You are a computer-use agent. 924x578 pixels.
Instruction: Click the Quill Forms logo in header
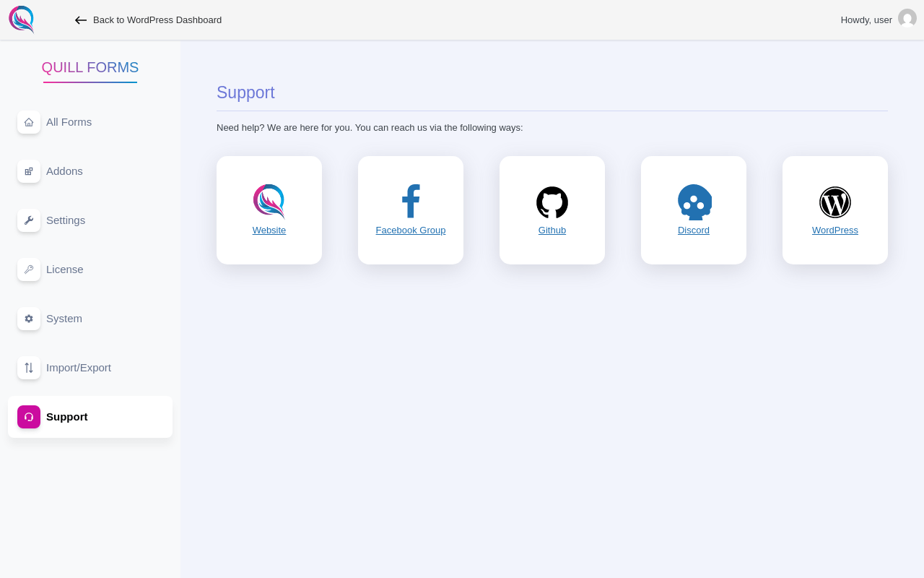pyautogui.click(x=22, y=20)
